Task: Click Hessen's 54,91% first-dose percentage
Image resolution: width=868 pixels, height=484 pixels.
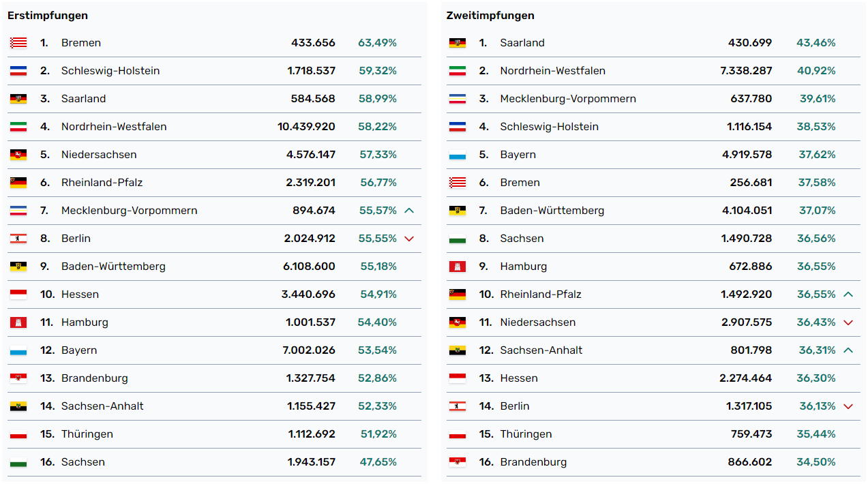Action: pos(378,294)
